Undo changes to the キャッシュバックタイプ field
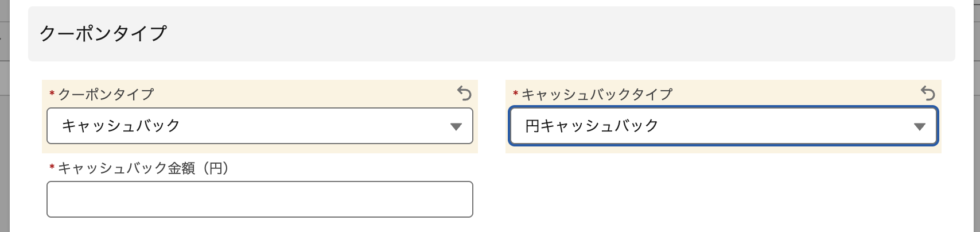 [x=928, y=93]
